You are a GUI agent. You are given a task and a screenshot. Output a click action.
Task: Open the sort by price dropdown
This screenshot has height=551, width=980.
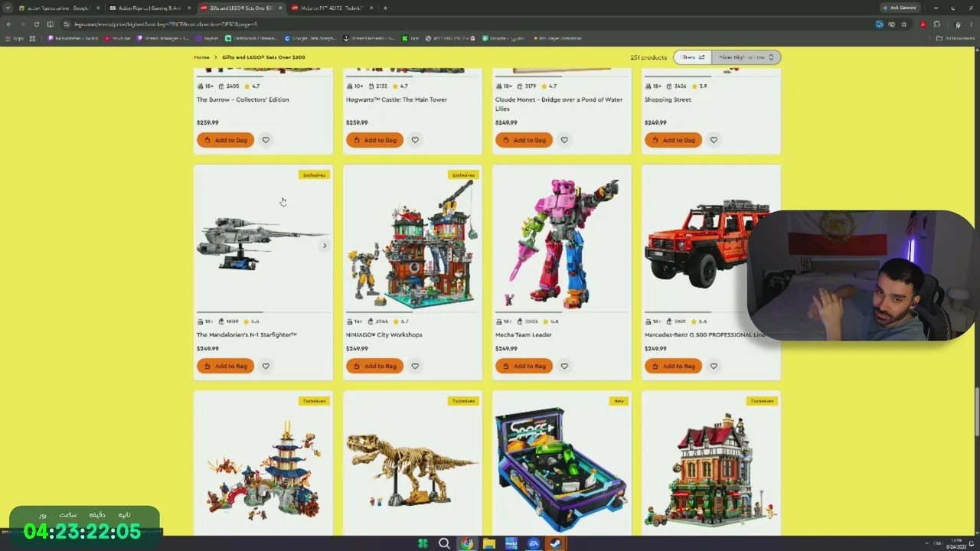click(746, 57)
